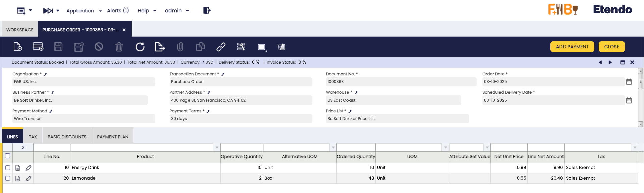The height and width of the screenshot is (193, 644).
Task: Select the Energy Drink row checkbox
Action: point(8,168)
